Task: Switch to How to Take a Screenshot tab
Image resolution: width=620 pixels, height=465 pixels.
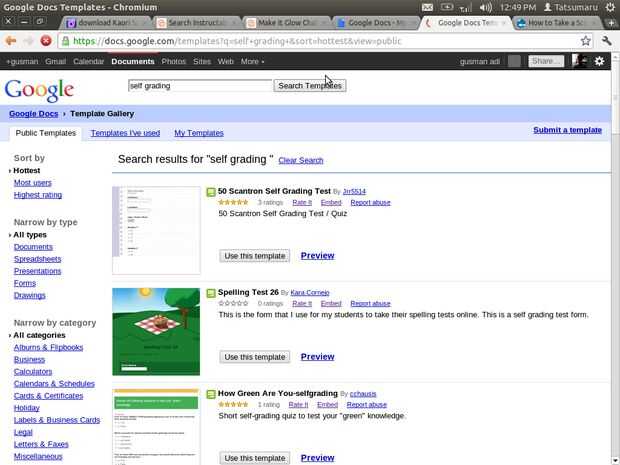Action: tap(556, 23)
